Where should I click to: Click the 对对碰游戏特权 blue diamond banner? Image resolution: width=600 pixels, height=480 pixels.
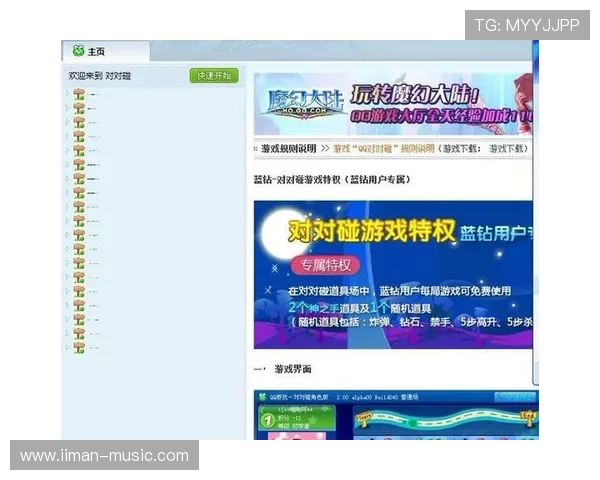[x=393, y=274]
